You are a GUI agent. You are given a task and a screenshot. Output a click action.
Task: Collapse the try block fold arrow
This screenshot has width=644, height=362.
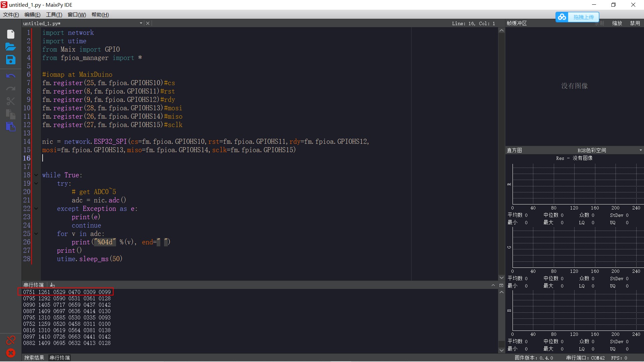pos(36,183)
